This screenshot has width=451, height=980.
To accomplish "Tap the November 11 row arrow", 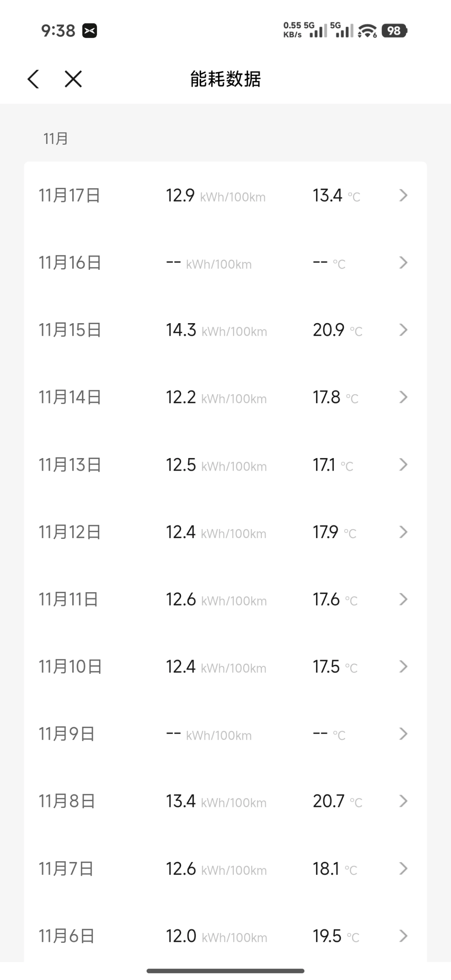I will (403, 599).
